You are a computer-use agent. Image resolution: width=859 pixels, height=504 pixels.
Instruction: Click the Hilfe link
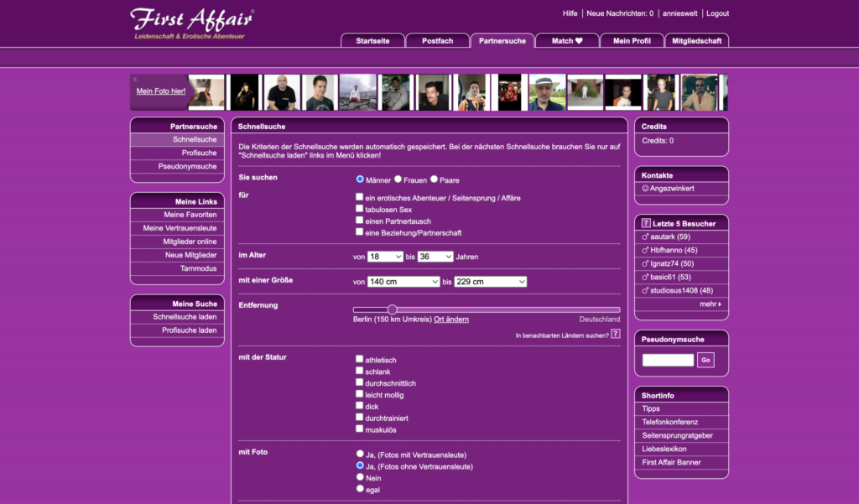click(x=570, y=13)
